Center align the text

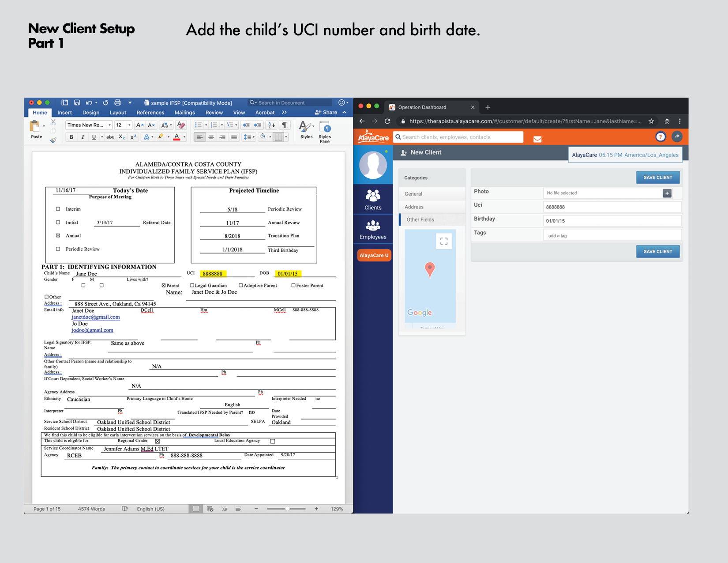coord(211,137)
